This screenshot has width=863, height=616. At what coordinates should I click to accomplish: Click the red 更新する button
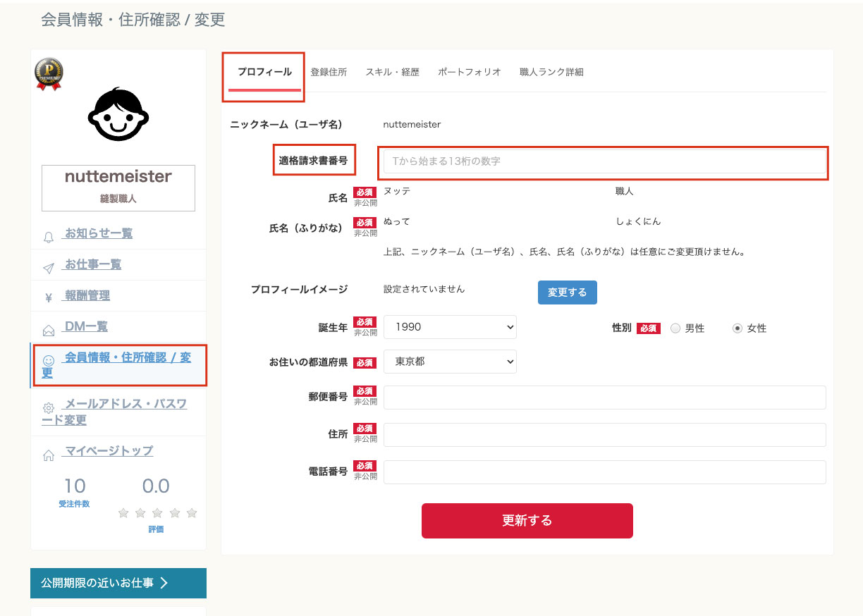pyautogui.click(x=527, y=521)
